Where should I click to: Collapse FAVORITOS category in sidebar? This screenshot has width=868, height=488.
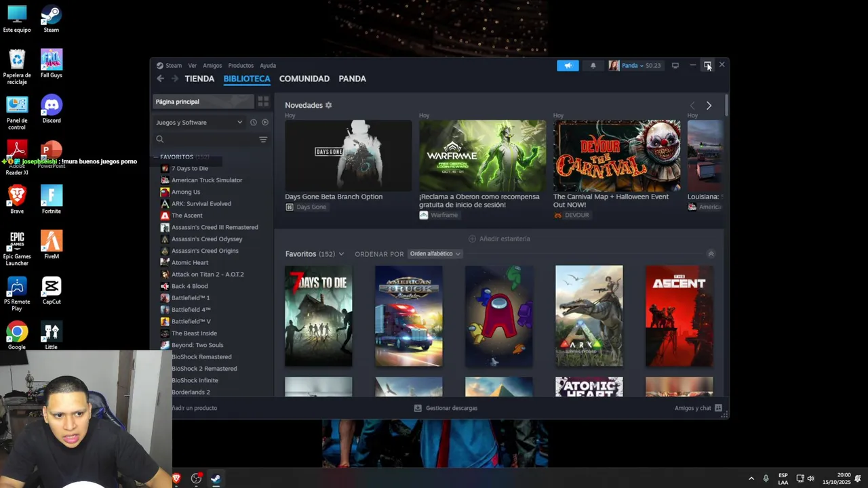point(156,157)
